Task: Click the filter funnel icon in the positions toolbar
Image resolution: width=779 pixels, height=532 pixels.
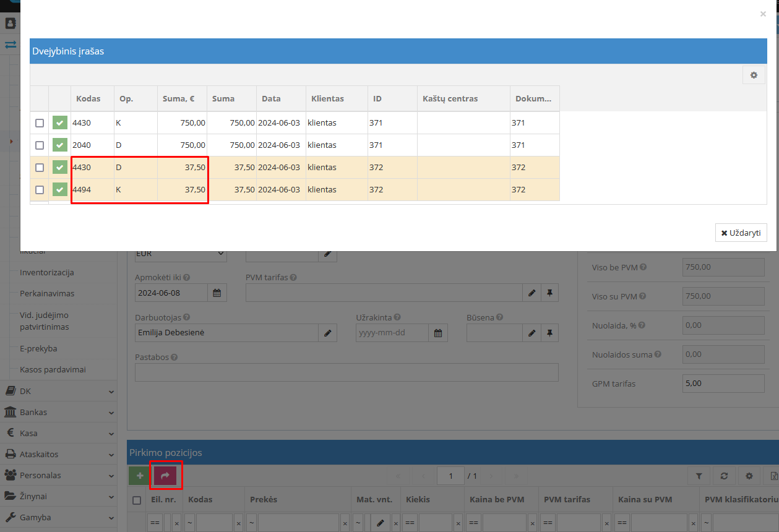Action: [699, 476]
